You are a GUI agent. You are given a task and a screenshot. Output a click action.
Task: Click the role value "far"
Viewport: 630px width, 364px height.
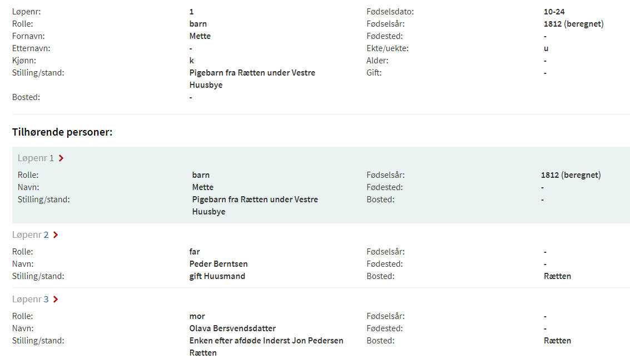pos(194,252)
